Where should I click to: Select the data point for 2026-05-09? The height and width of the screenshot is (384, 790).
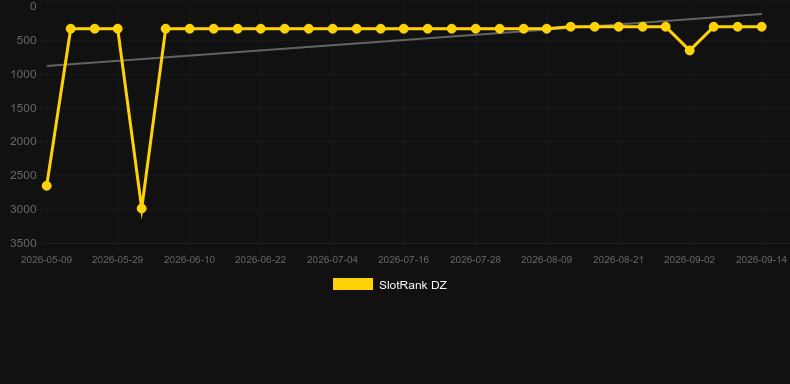46,186
